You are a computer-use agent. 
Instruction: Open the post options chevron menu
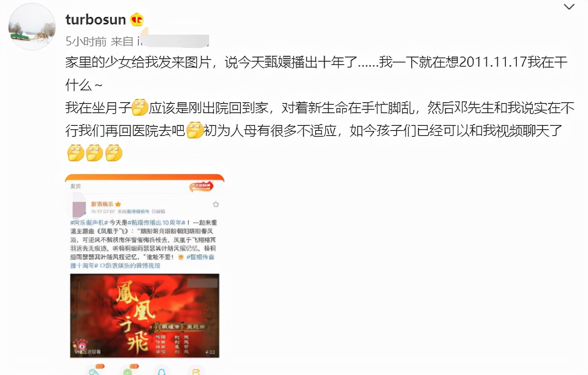pos(569,7)
